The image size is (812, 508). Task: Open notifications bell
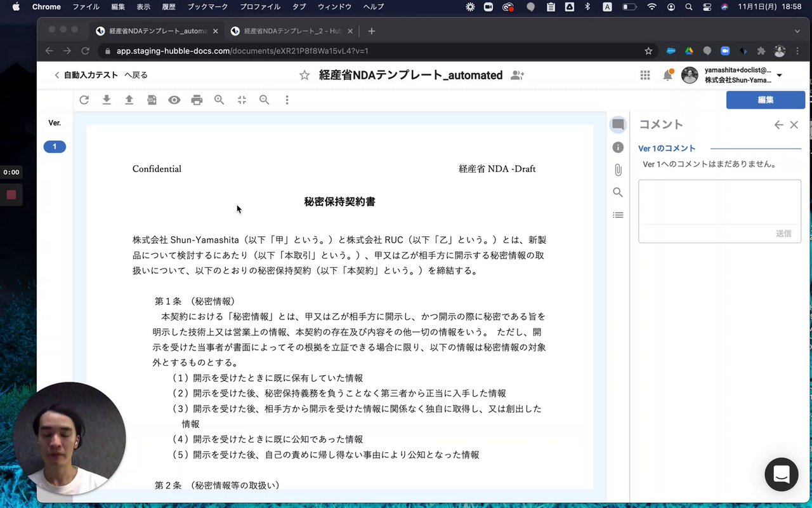click(667, 76)
